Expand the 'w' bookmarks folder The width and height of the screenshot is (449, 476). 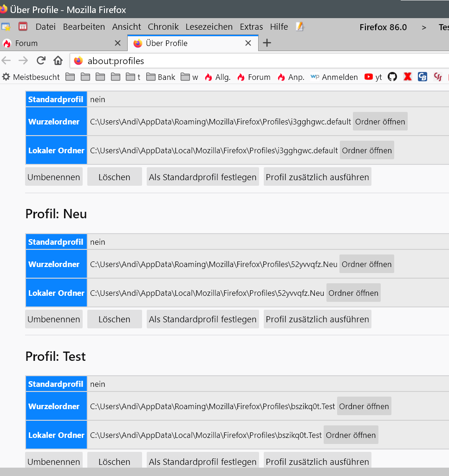pyautogui.click(x=189, y=77)
